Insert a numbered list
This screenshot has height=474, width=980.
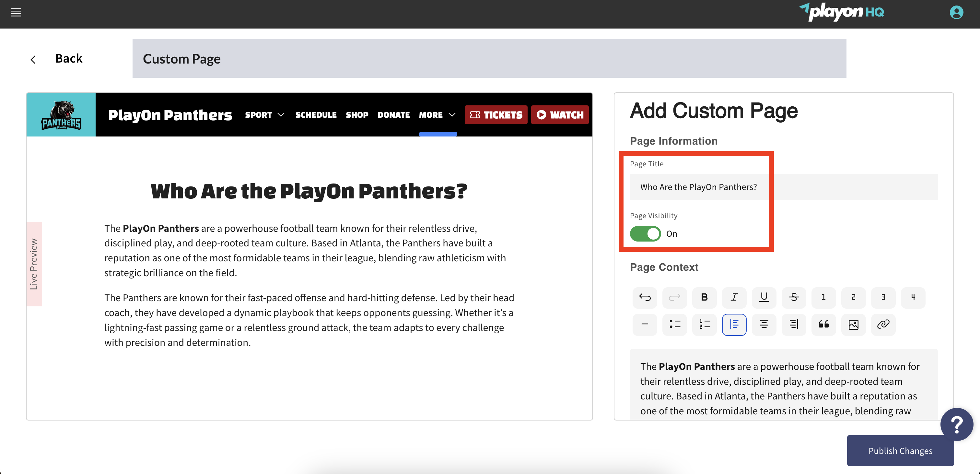coord(704,325)
